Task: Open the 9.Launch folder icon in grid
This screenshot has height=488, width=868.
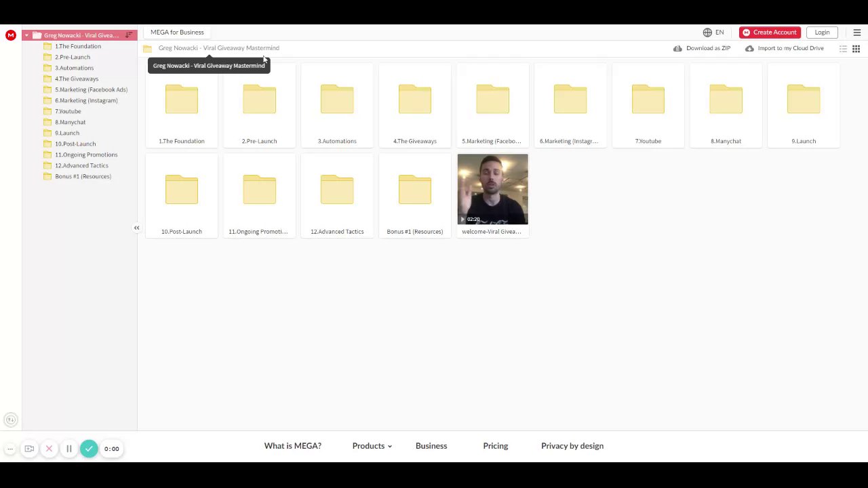Action: pyautogui.click(x=804, y=99)
